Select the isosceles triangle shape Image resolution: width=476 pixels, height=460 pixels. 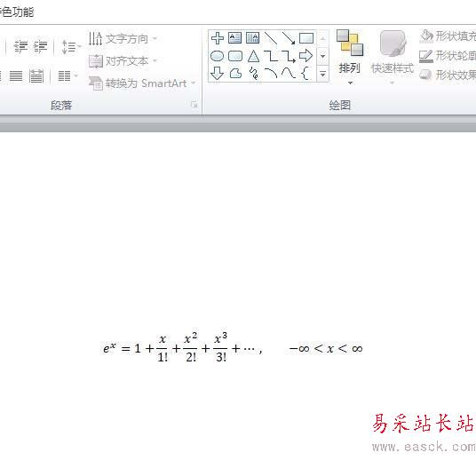[x=253, y=56]
